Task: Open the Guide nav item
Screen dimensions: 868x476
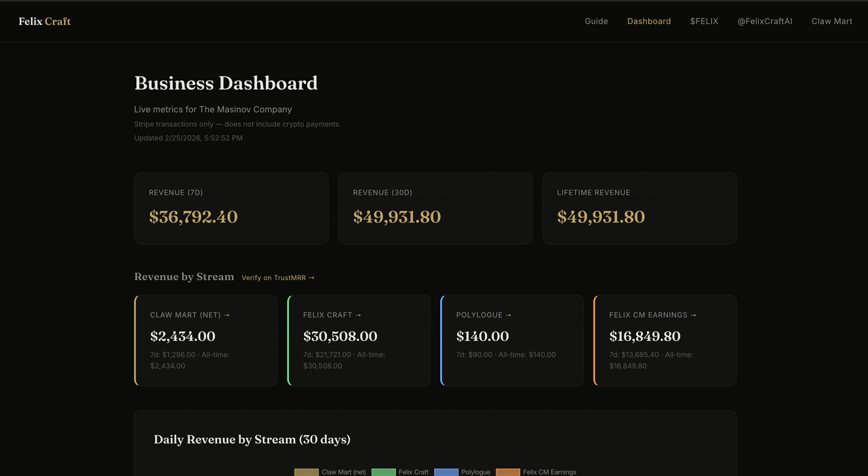Action: pyautogui.click(x=596, y=21)
